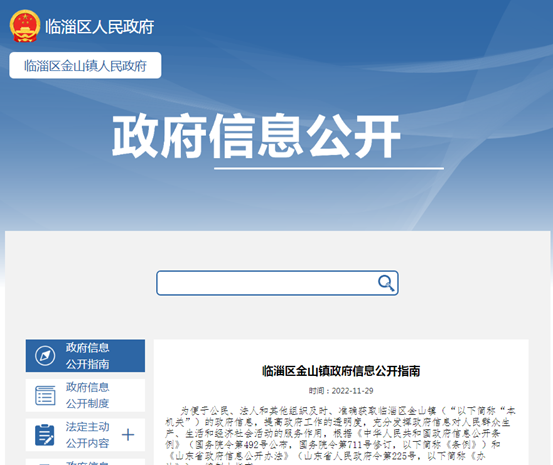Click the 政府信息公开 banner heading
The width and height of the screenshot is (553, 465).
256,136
